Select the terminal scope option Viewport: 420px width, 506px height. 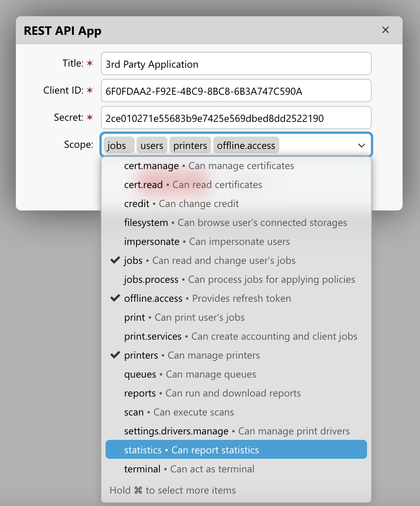189,469
